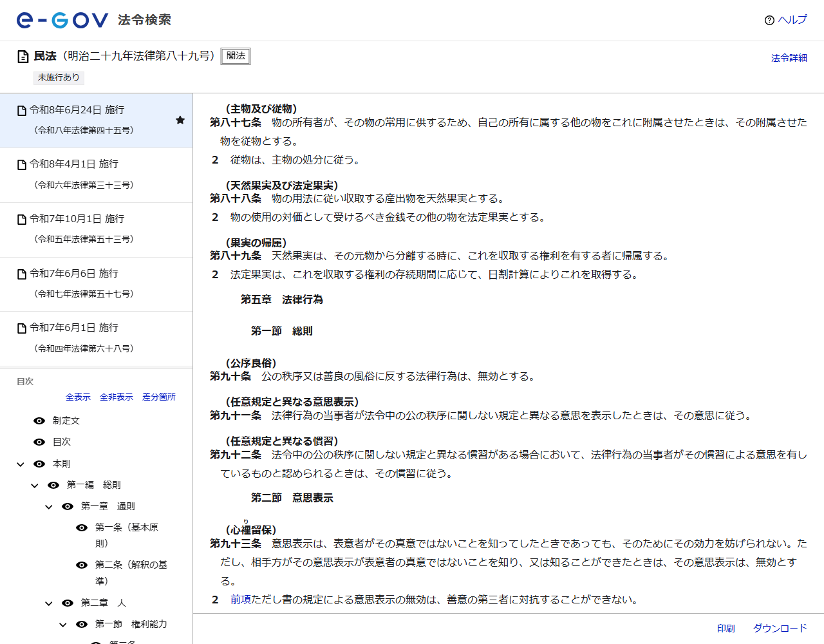The height and width of the screenshot is (644, 824).
Task: Select 第一条（基本原則）in the contents tree
Action: click(x=127, y=535)
